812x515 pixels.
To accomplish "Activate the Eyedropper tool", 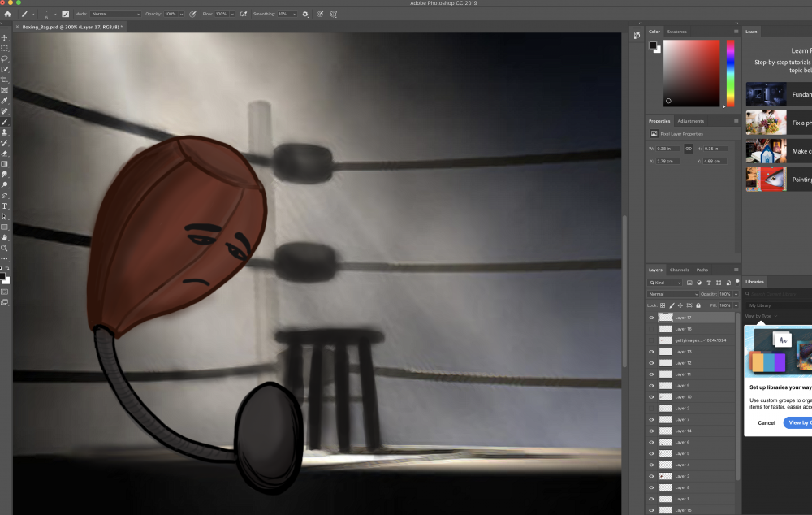I will (x=5, y=101).
